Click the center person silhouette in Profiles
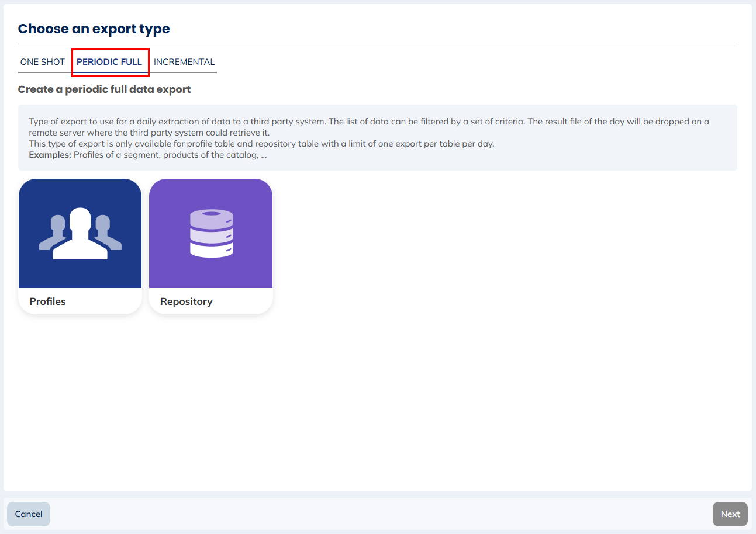This screenshot has height=534, width=756. click(x=80, y=235)
